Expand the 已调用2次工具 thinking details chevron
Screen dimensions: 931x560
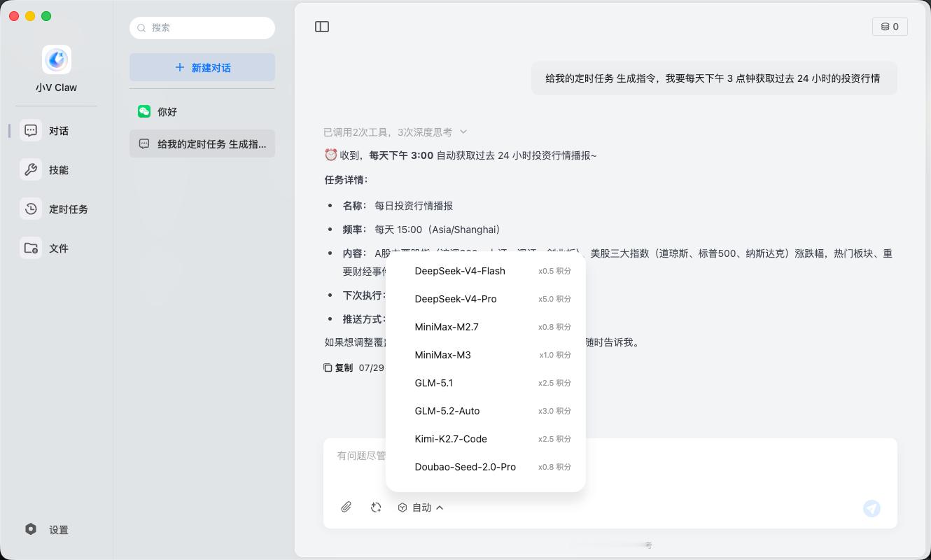[463, 132]
